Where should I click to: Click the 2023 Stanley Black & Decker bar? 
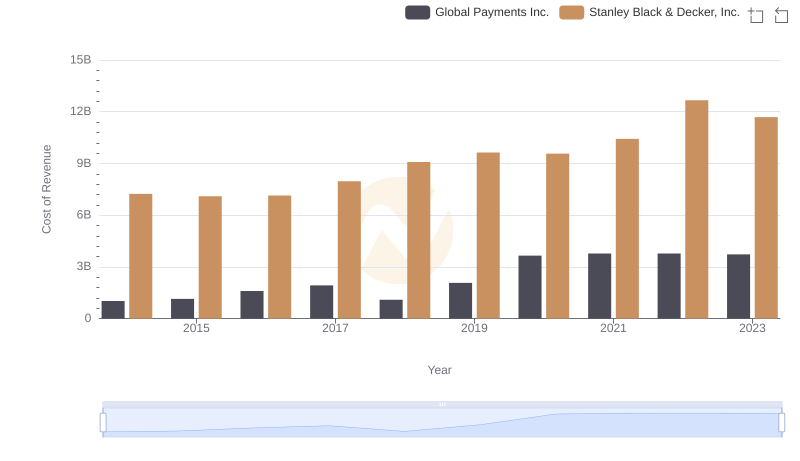click(766, 218)
